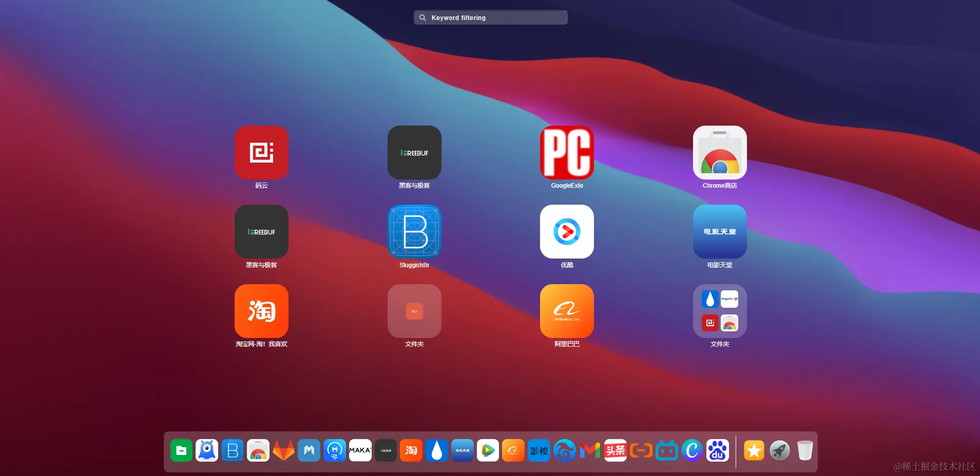Open Chrome store icon in dock
This screenshot has width=980, height=476.
[x=258, y=450]
